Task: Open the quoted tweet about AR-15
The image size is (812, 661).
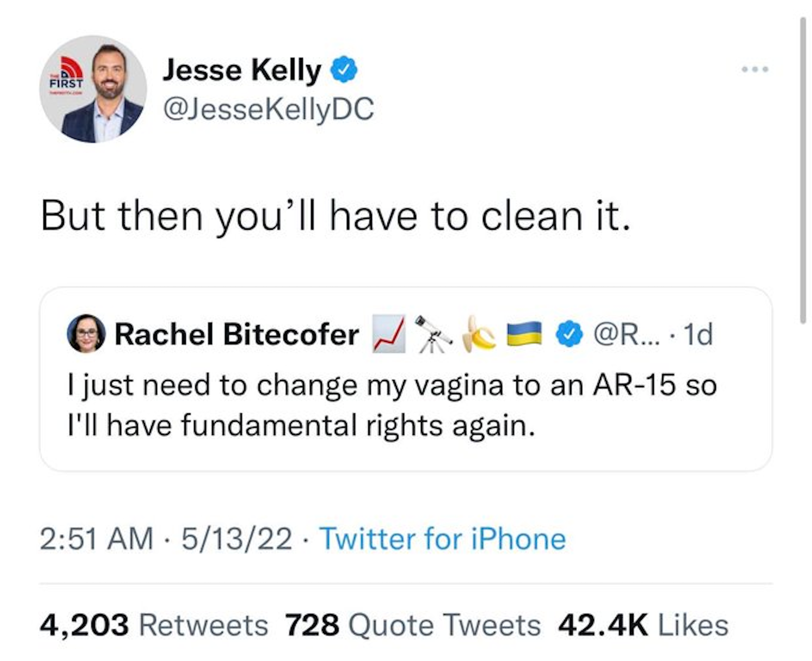Action: pos(392,406)
